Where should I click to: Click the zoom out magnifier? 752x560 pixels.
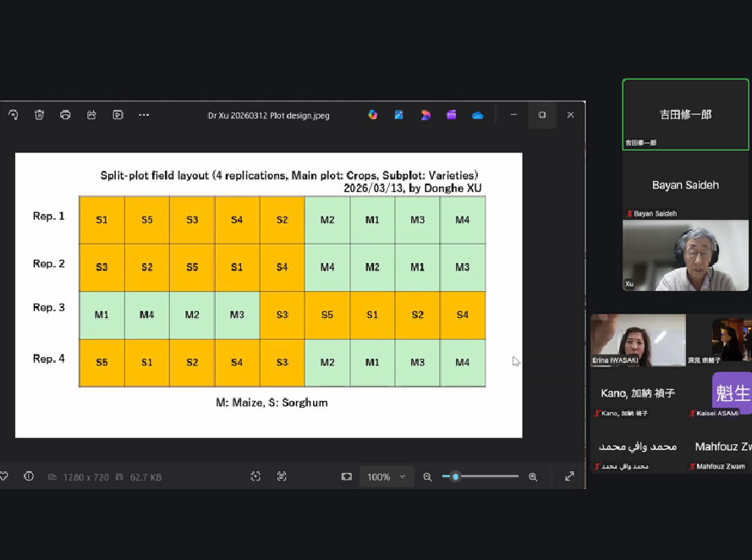click(x=427, y=477)
